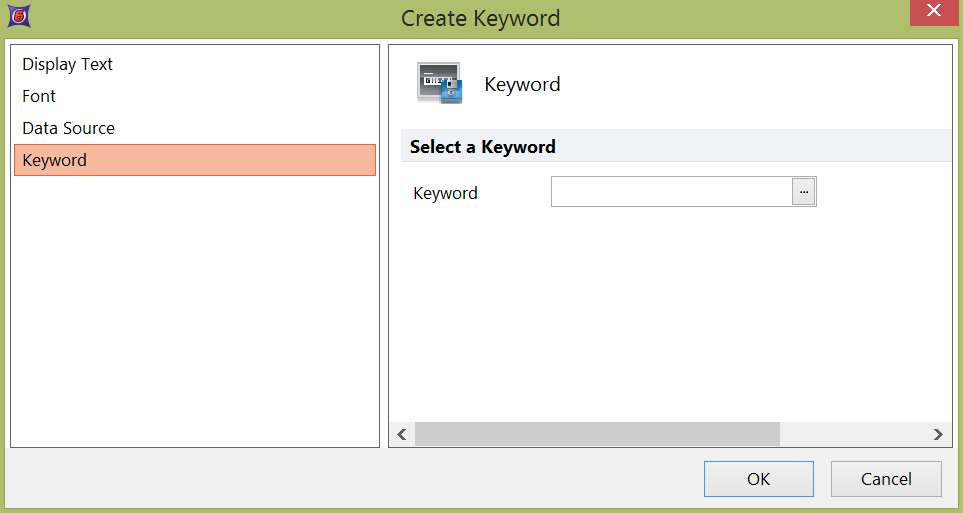Focus the Keyword text input field

[x=671, y=192]
